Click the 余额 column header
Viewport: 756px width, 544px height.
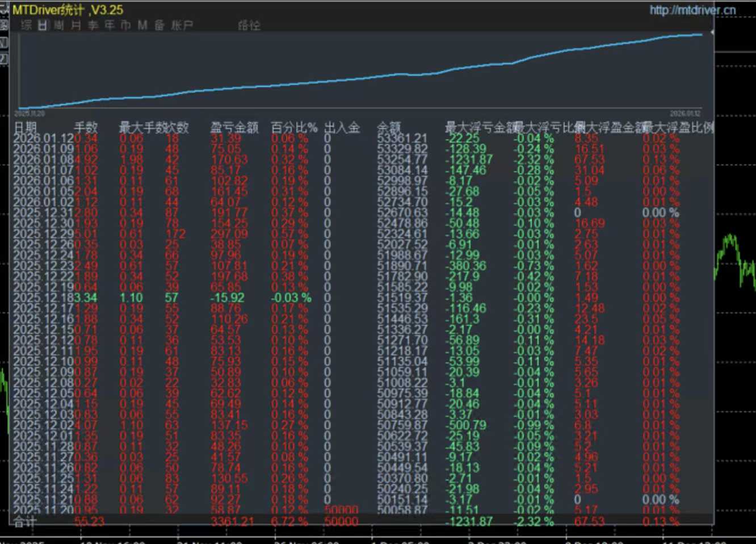coord(389,127)
